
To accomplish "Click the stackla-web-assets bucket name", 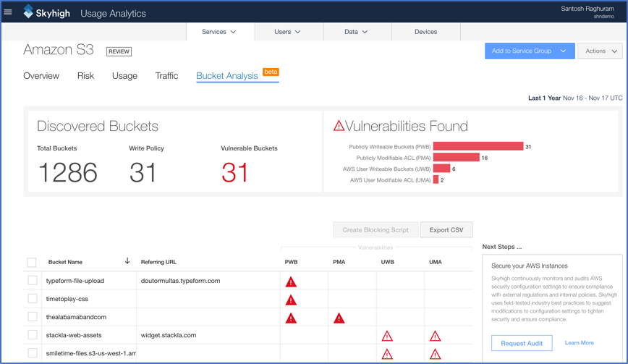I will 74,335.
